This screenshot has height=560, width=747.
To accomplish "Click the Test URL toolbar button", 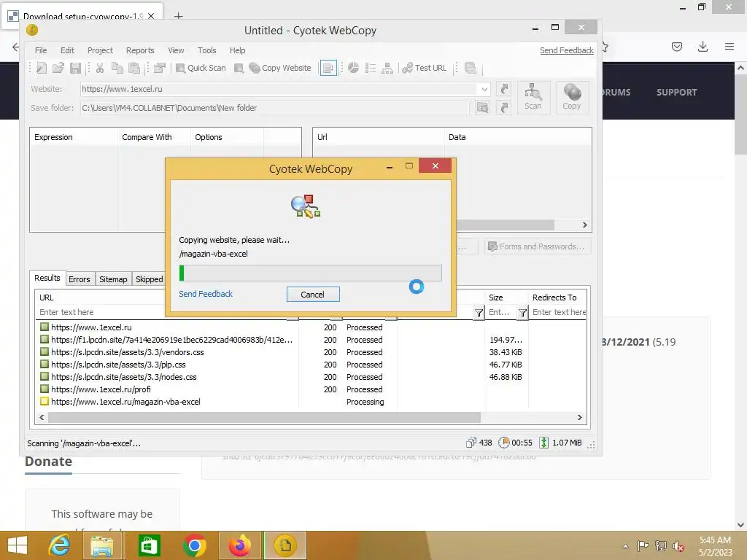I will click(424, 68).
